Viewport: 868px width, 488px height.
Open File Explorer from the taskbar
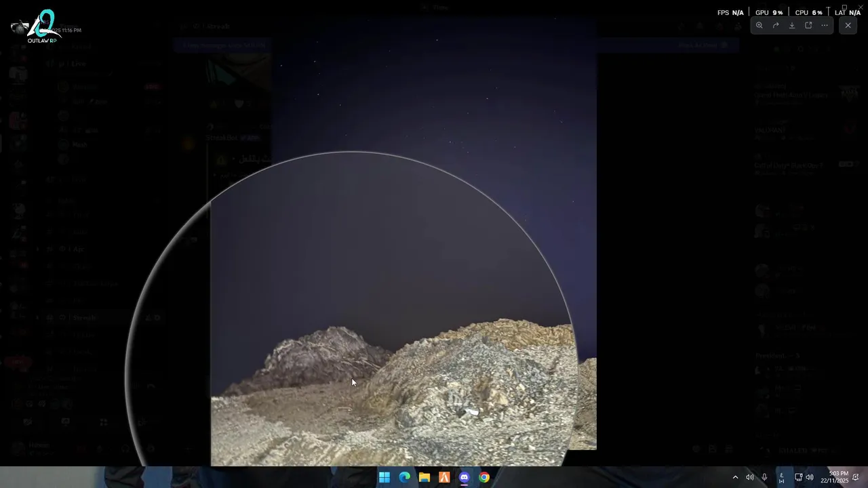click(425, 477)
